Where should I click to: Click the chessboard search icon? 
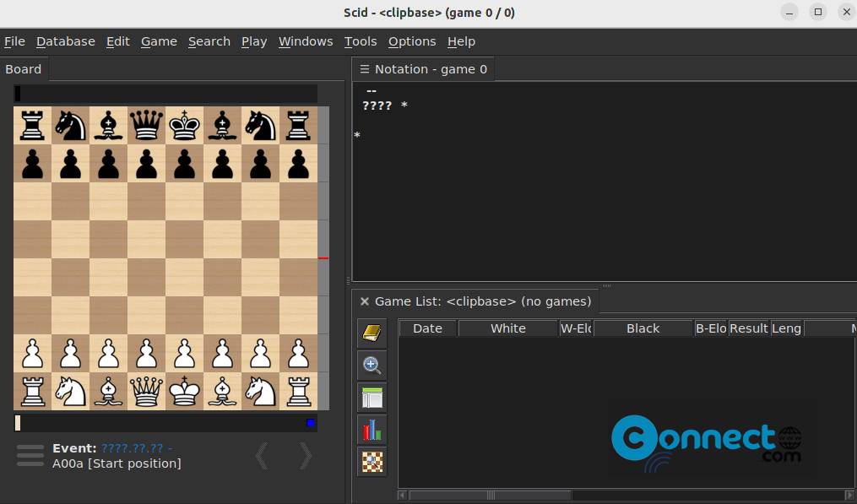372,462
